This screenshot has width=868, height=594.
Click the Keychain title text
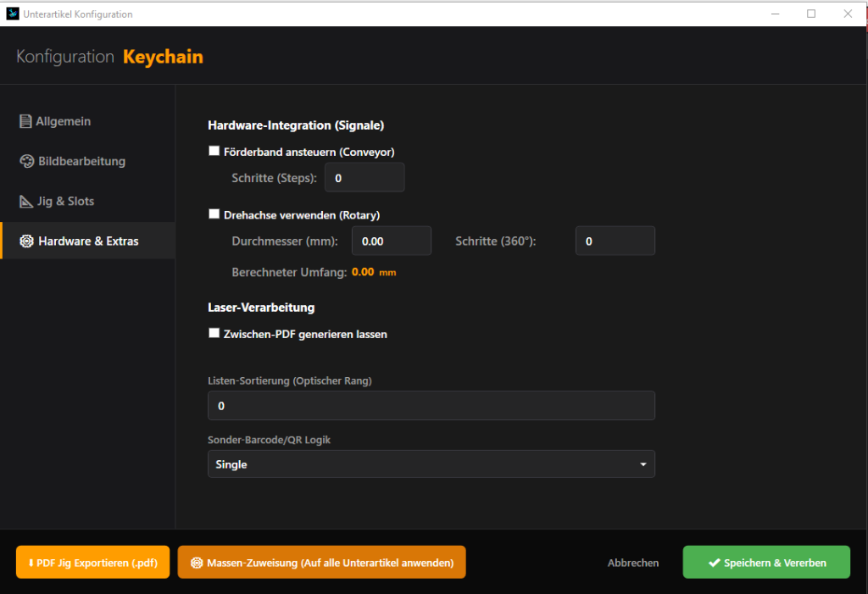click(x=163, y=57)
